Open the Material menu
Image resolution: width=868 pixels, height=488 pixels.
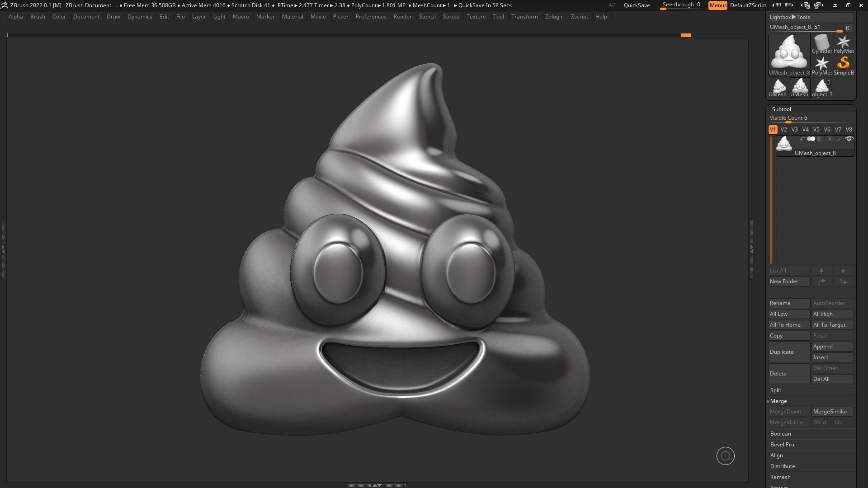292,17
